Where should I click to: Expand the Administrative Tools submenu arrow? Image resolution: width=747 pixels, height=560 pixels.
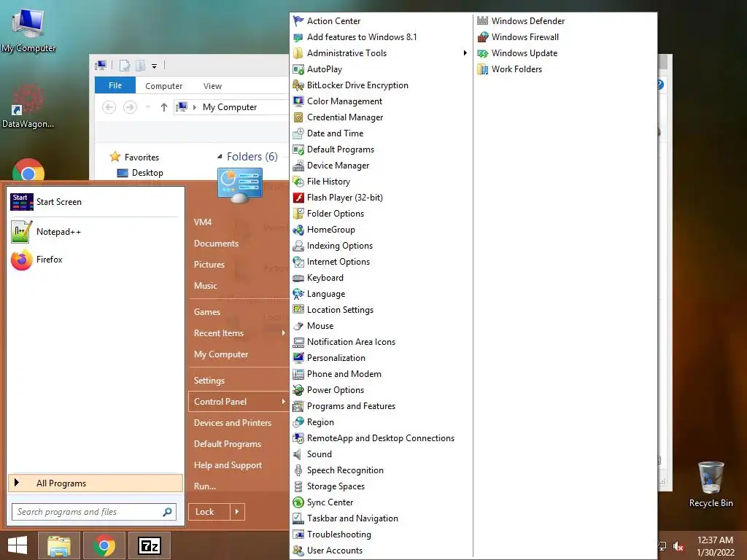click(x=465, y=52)
